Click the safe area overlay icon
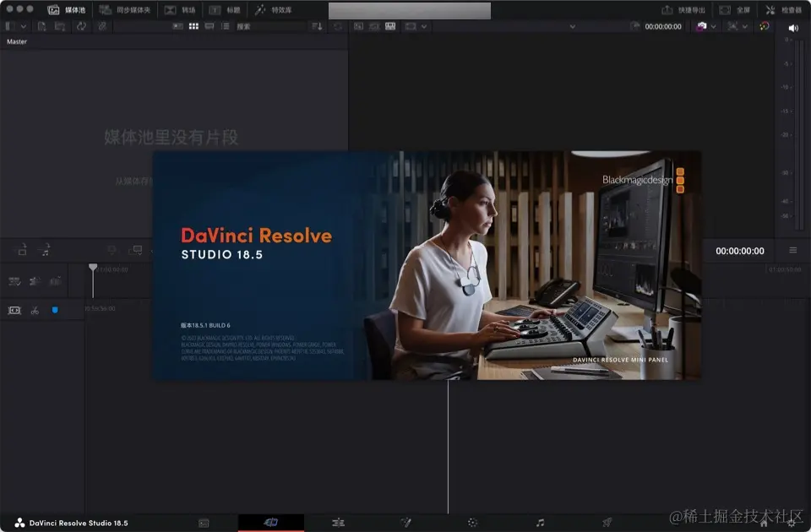 [411, 26]
